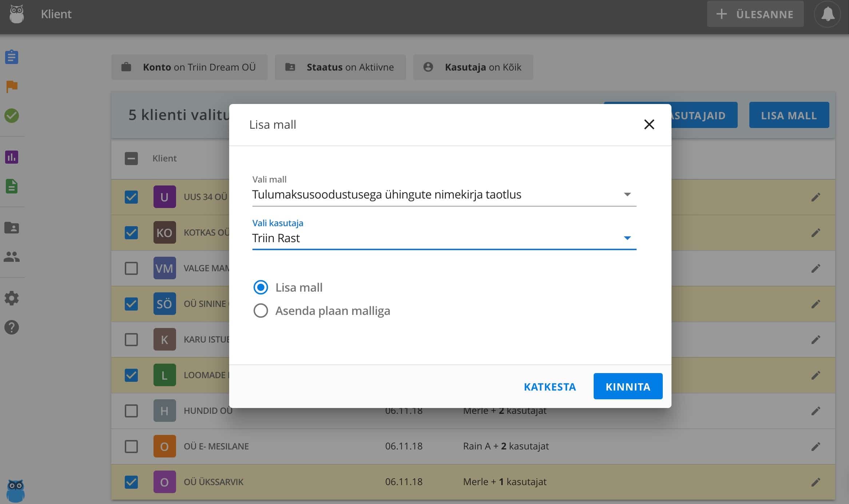Open the Konto on Triin Dream OÜ filter
Screen dimensions: 849x504
[190, 67]
